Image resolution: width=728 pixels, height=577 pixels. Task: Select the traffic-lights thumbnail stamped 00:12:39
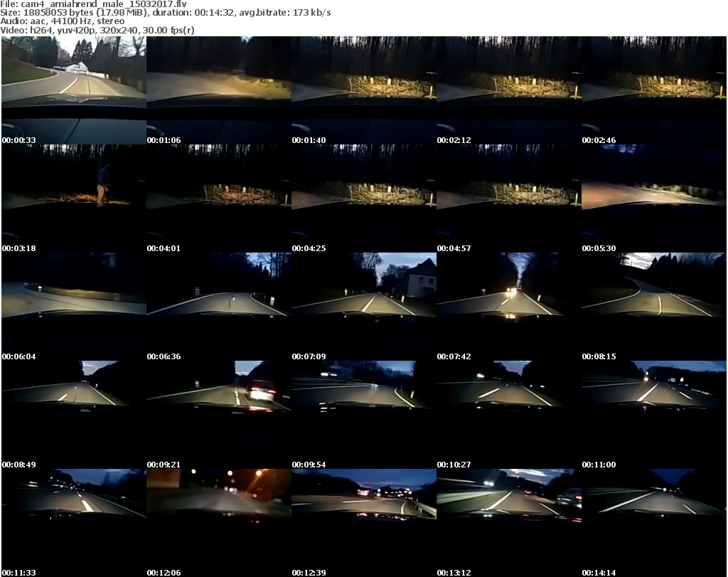tap(363, 523)
